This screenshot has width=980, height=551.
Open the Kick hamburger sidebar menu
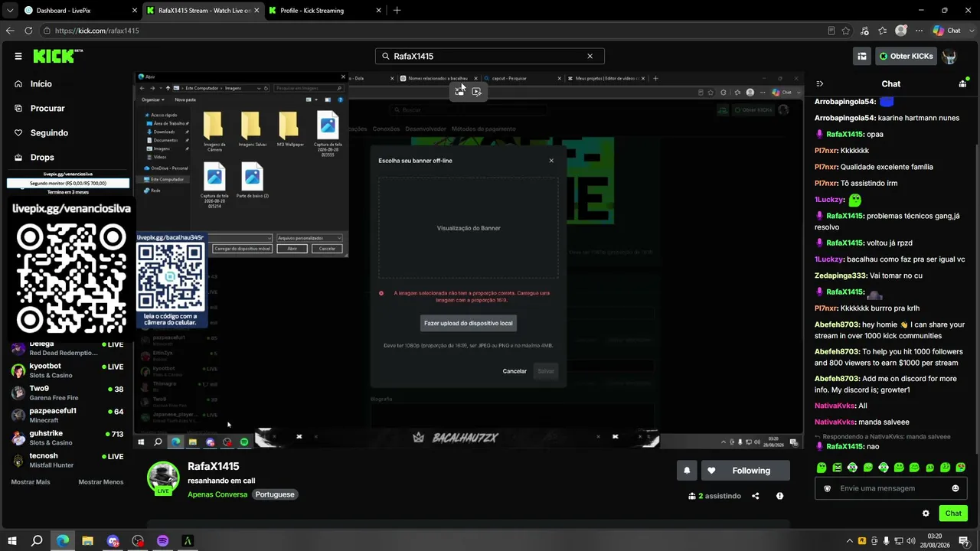pyautogui.click(x=18, y=56)
